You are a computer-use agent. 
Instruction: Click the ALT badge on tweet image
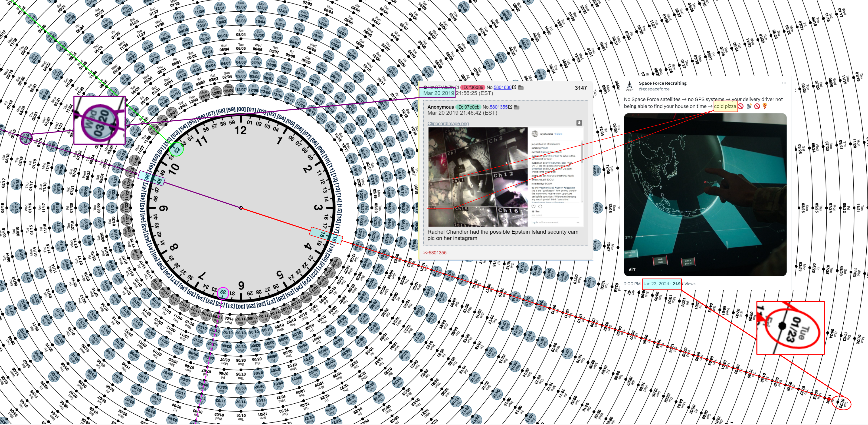(632, 269)
